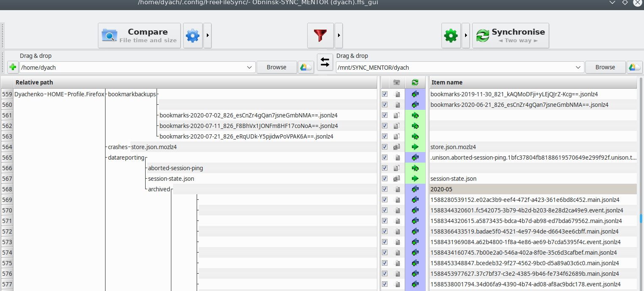Viewport: 644px width, 291px height.
Task: Start the Synchronise button
Action: pos(511,35)
